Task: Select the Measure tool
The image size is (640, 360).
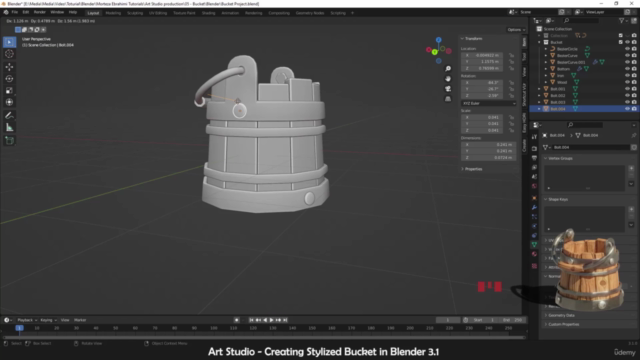Action: pos(9,128)
